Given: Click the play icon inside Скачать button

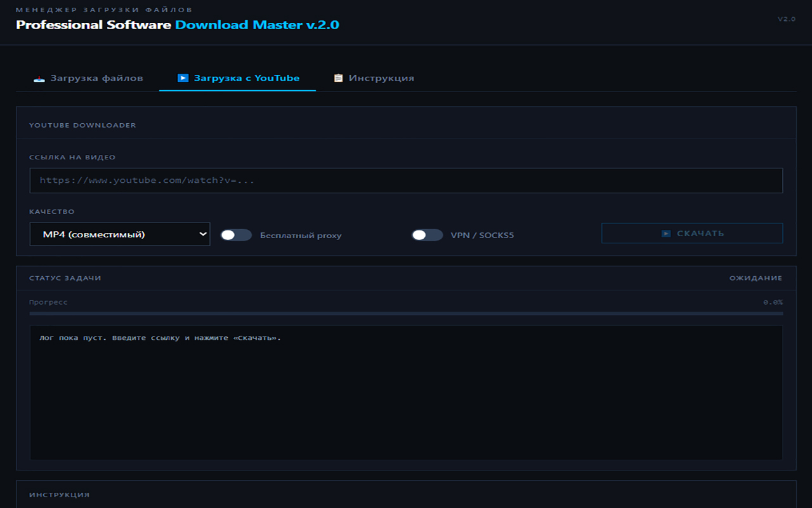Looking at the screenshot, I should pyautogui.click(x=666, y=234).
